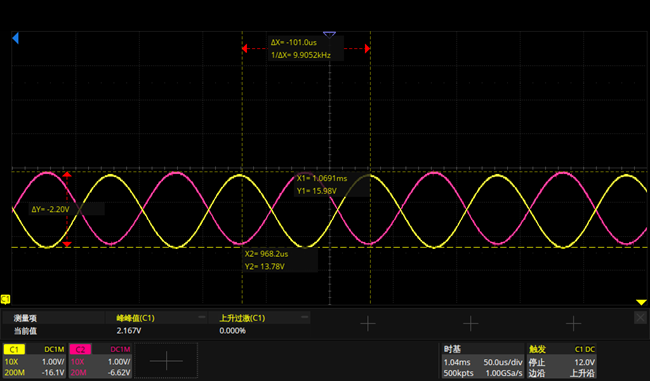650x381 pixels.
Task: Click the X1= 1.0691ms cursor label
Action: pos(322,178)
